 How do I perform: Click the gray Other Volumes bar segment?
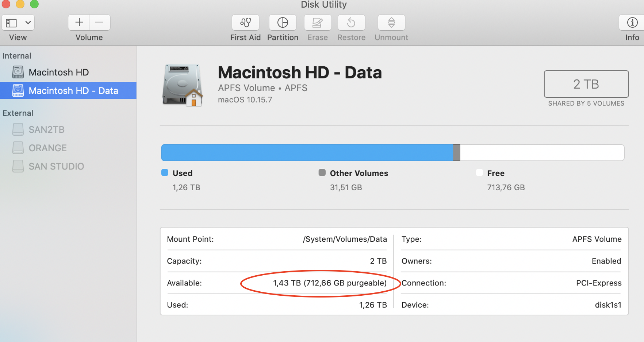click(x=457, y=152)
